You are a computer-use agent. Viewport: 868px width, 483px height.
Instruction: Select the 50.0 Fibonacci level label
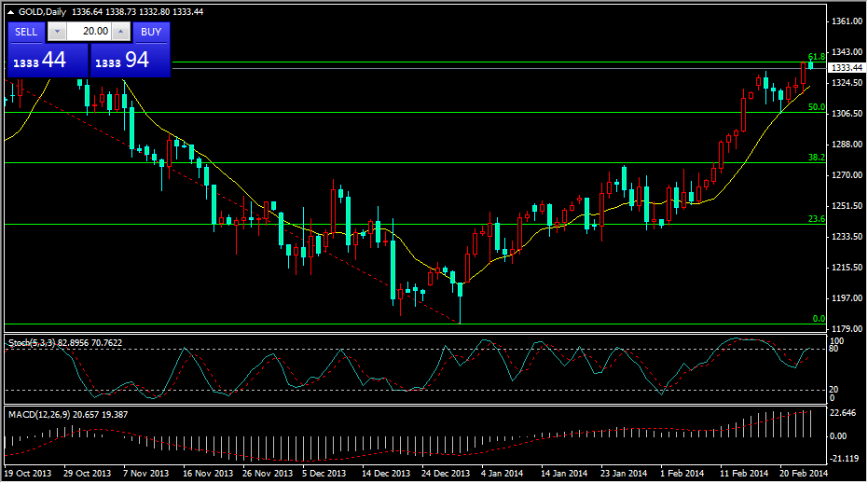click(816, 107)
